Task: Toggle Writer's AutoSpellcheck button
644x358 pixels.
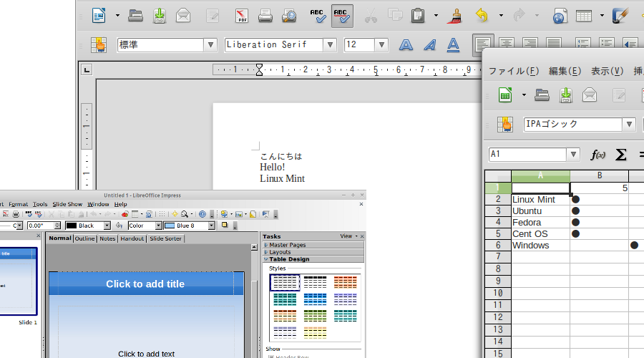Action: tap(342, 16)
